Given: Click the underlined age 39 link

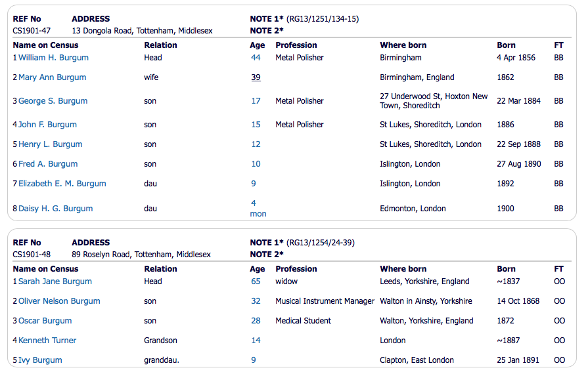Looking at the screenshot, I should point(256,77).
